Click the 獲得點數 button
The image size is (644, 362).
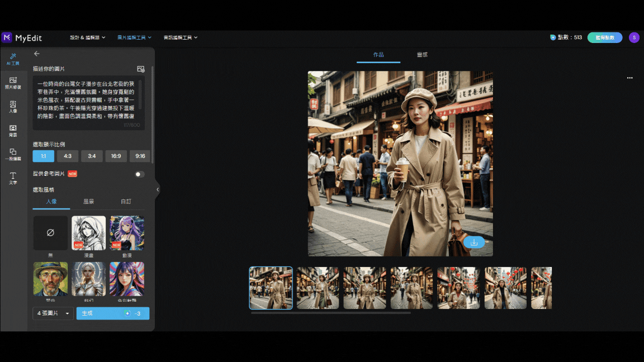pos(604,37)
